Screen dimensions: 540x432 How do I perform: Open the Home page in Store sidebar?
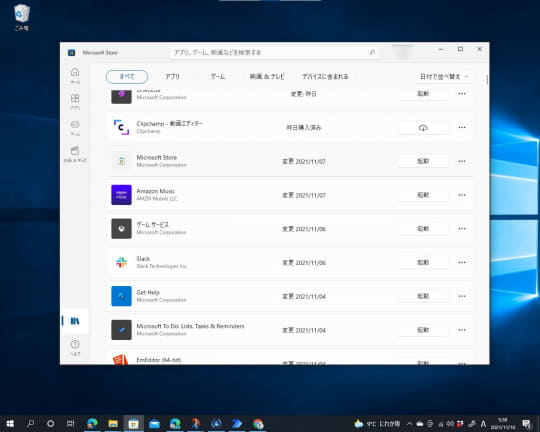75,75
